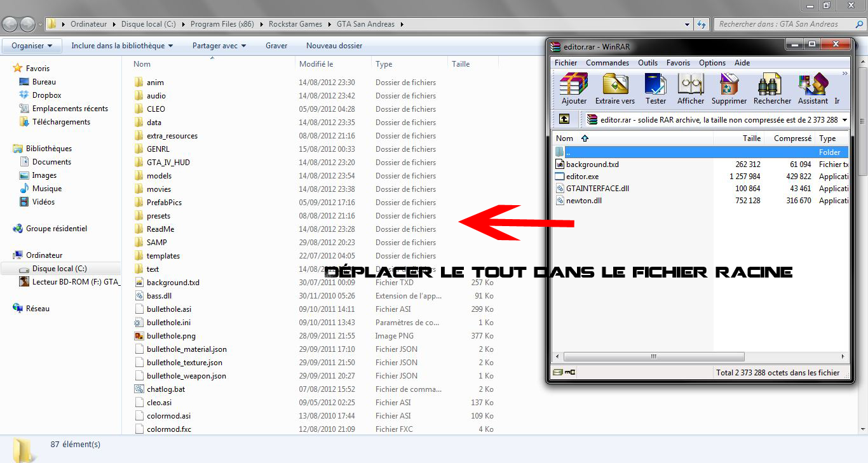Select the background.txd icon in WinRAR

click(x=560, y=164)
